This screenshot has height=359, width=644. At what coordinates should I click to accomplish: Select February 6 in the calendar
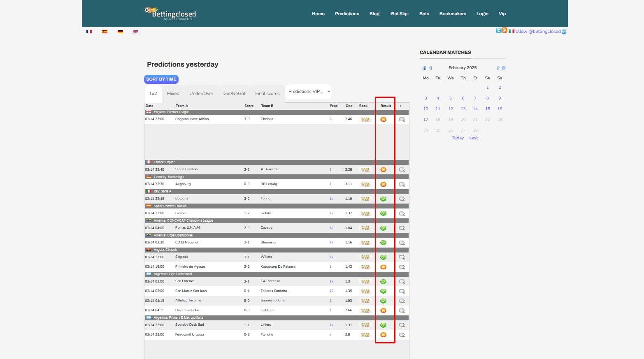click(463, 98)
